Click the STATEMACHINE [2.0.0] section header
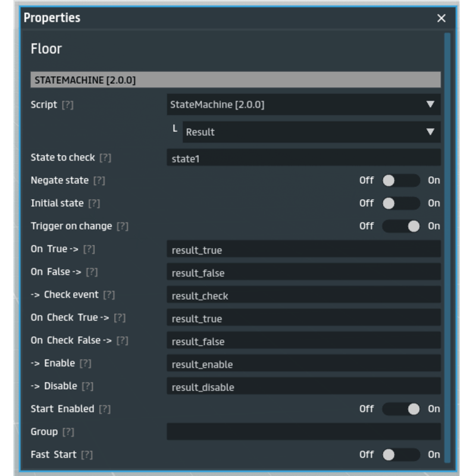Viewport: 473px width, 476px height. (x=235, y=80)
